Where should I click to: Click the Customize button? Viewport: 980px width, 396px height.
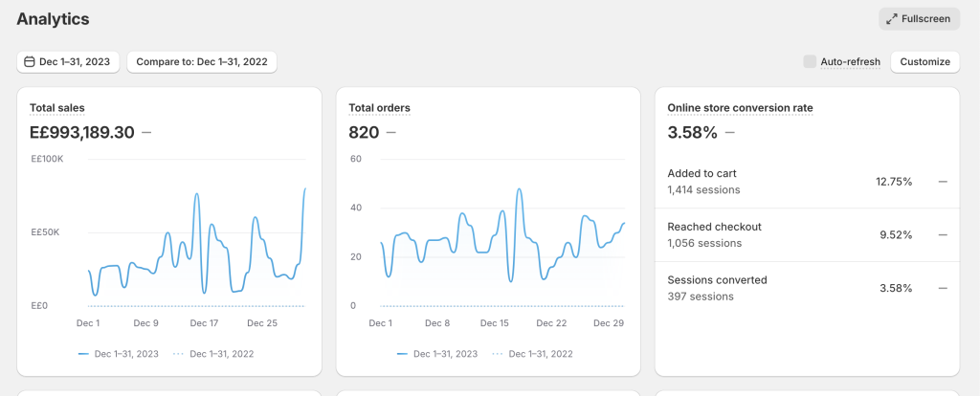(x=924, y=62)
